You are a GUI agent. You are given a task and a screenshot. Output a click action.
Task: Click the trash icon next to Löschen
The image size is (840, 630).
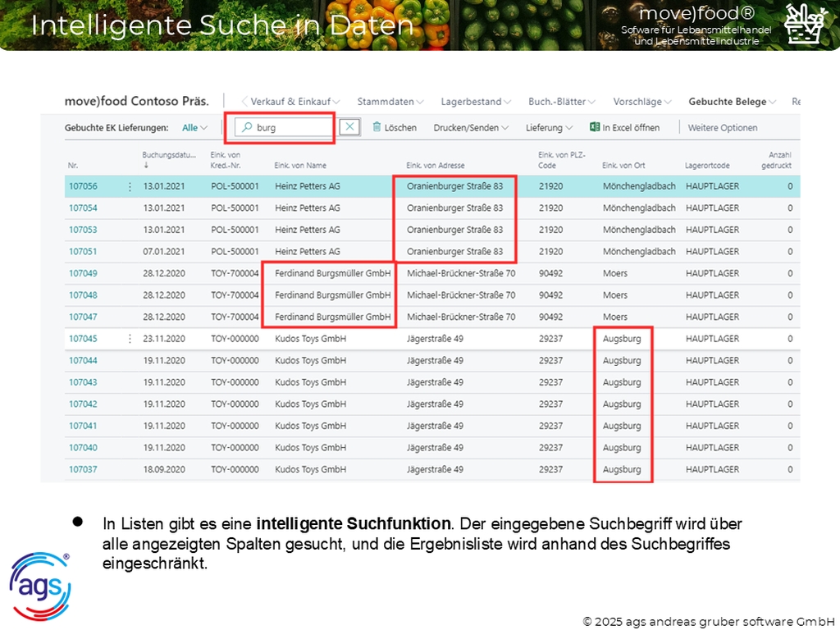pyautogui.click(x=377, y=127)
